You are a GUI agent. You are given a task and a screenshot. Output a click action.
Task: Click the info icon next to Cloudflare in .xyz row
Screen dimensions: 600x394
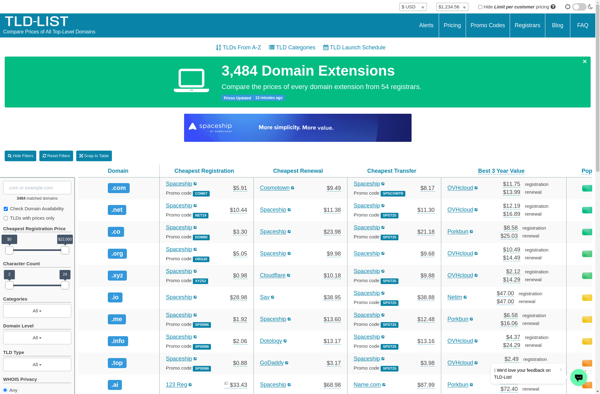pos(288,275)
